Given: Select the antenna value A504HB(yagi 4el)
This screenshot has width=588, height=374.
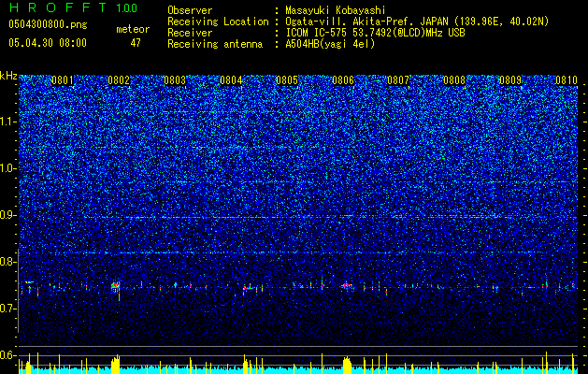Looking at the screenshot, I should [x=330, y=44].
